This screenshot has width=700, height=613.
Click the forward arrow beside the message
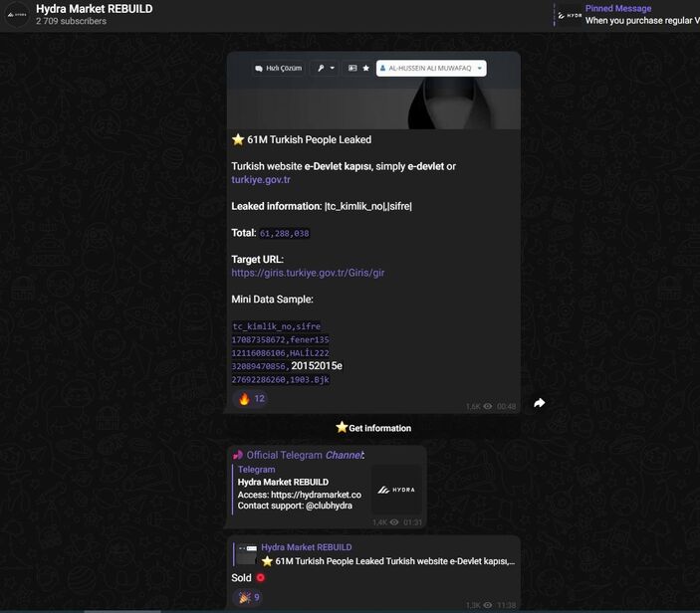tap(539, 403)
